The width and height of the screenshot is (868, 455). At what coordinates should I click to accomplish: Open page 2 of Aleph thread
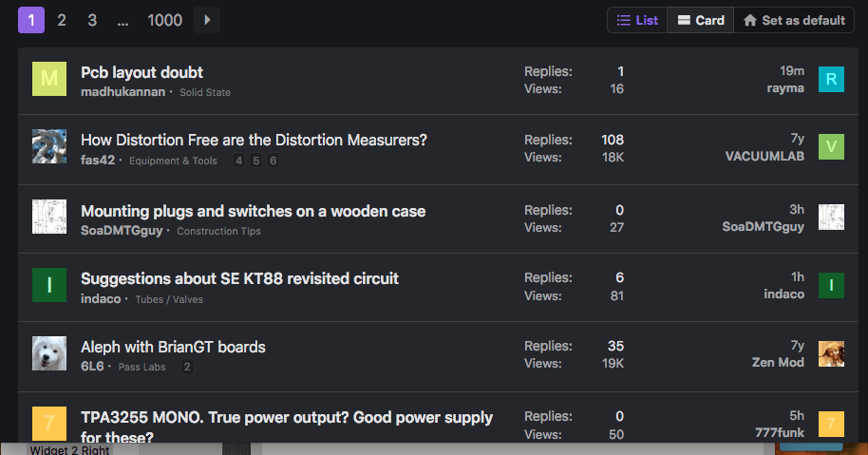[187, 367]
